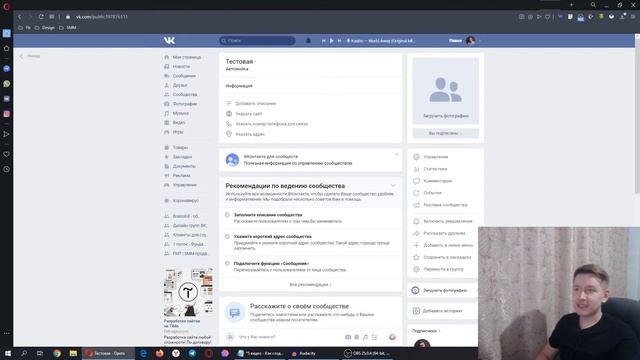The width and height of the screenshot is (640, 360).
Task: Click the community avatar placeholder
Action: coord(445,91)
